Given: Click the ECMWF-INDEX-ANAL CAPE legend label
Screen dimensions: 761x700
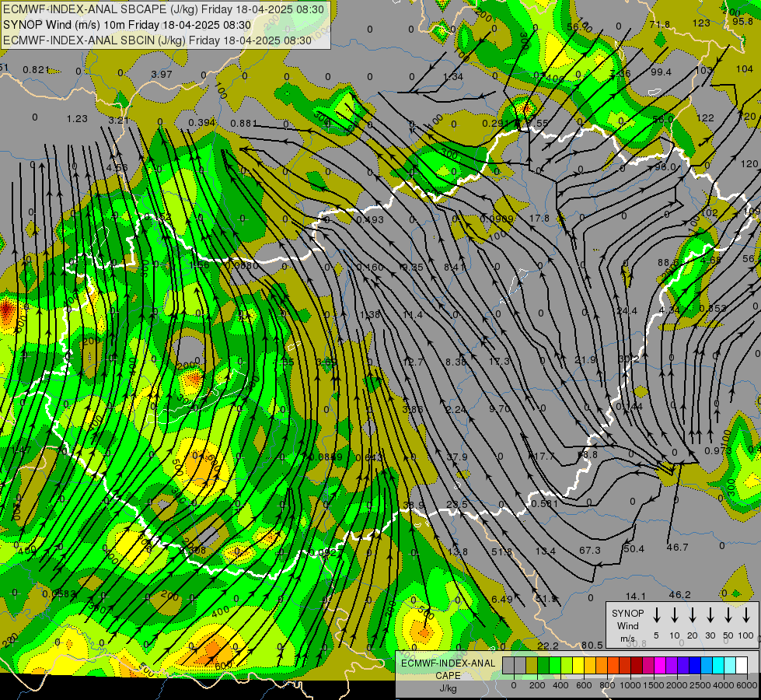Looking at the screenshot, I should 448,670.
